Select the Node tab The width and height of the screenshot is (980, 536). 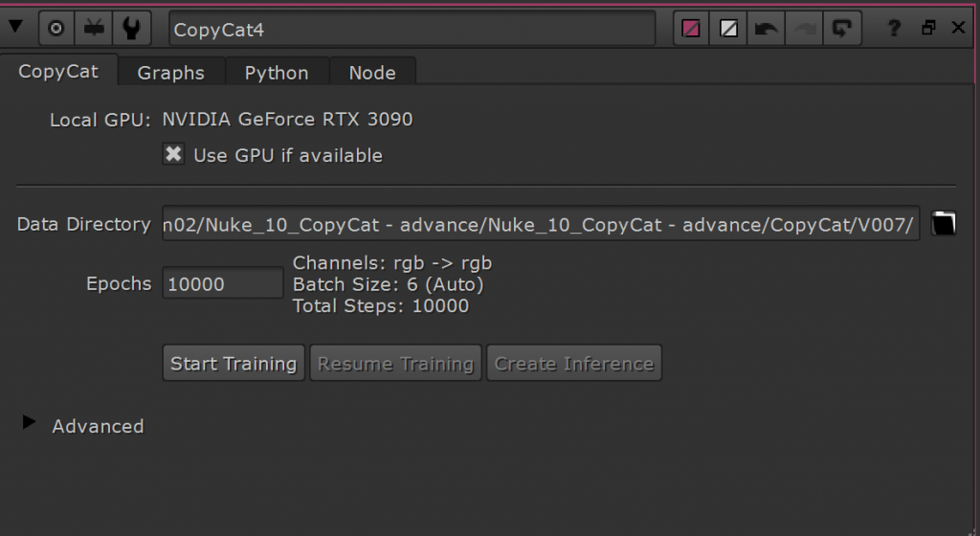[x=372, y=73]
